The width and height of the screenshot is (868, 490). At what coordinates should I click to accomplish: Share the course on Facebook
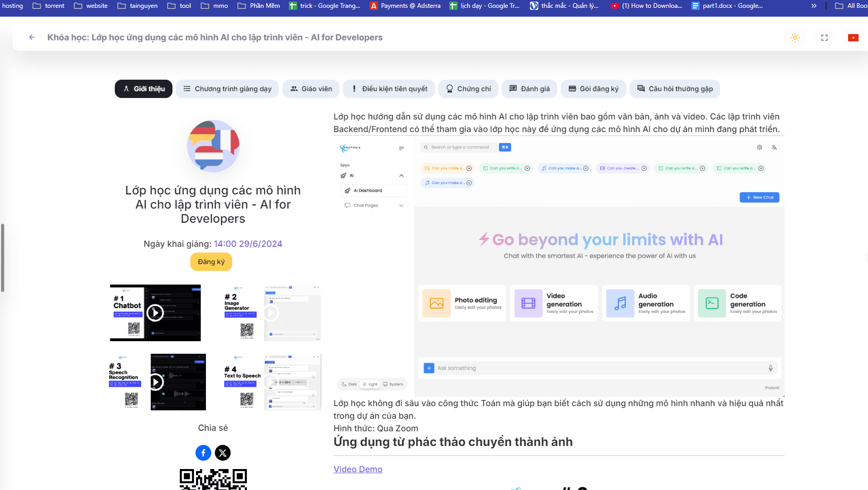203,453
